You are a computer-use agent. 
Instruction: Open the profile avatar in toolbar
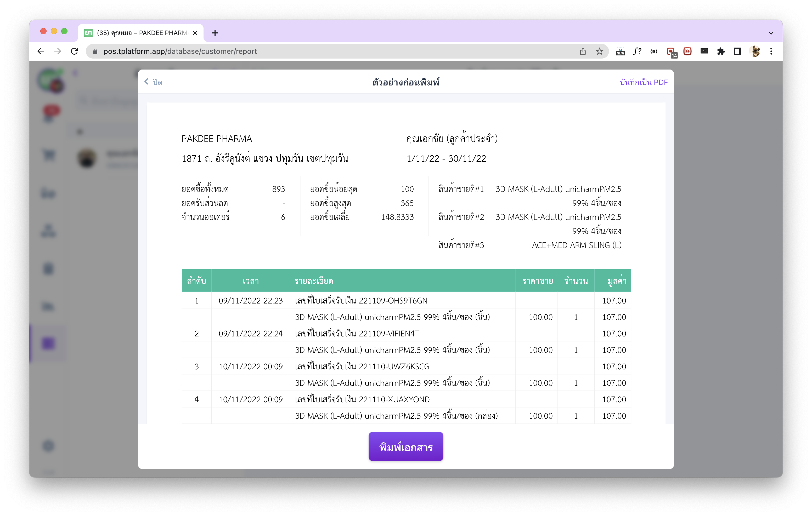[755, 51]
